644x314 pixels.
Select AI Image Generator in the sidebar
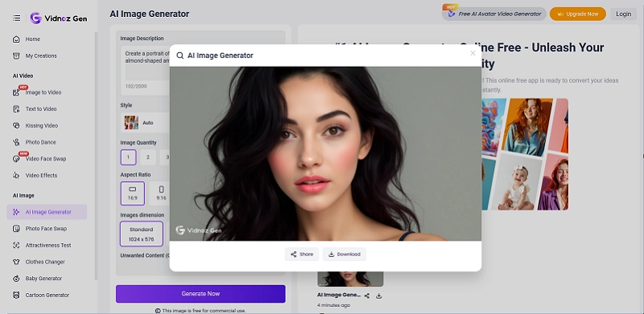47,212
